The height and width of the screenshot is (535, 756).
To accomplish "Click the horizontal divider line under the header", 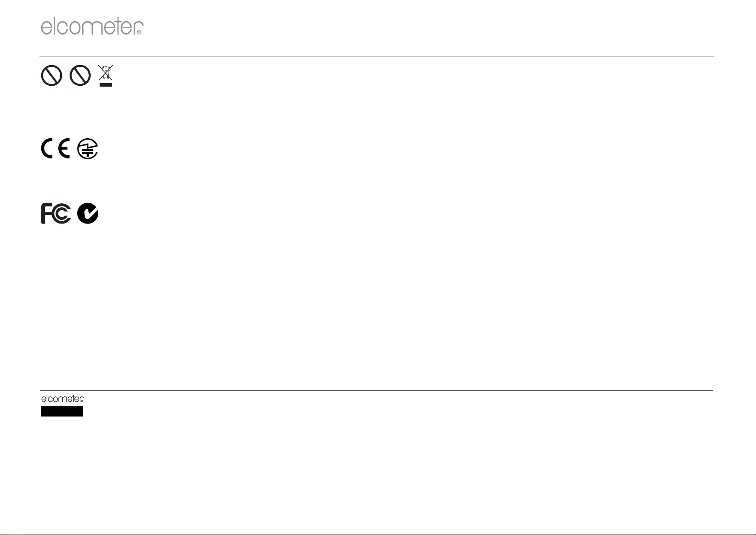I will coord(377,57).
